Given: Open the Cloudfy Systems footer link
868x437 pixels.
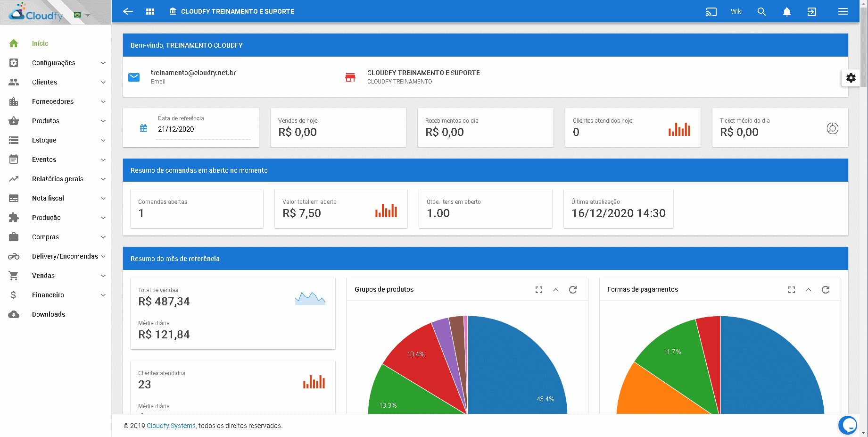Looking at the screenshot, I should 171,426.
